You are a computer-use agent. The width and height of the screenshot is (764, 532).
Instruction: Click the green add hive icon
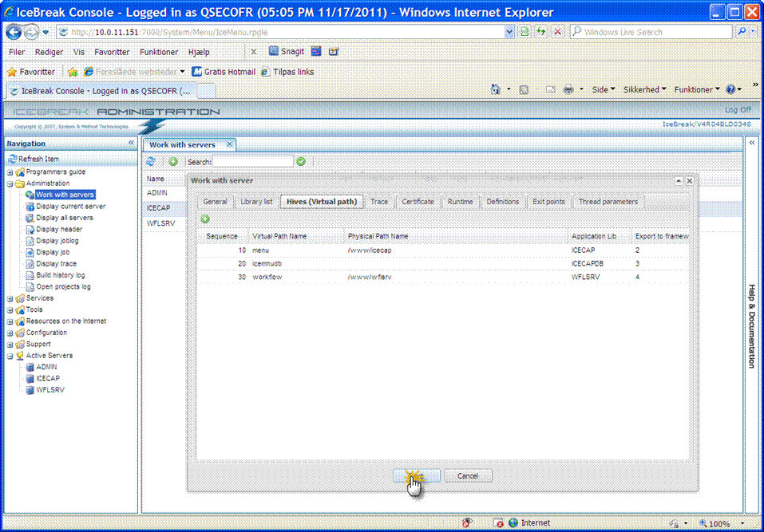pyautogui.click(x=205, y=219)
